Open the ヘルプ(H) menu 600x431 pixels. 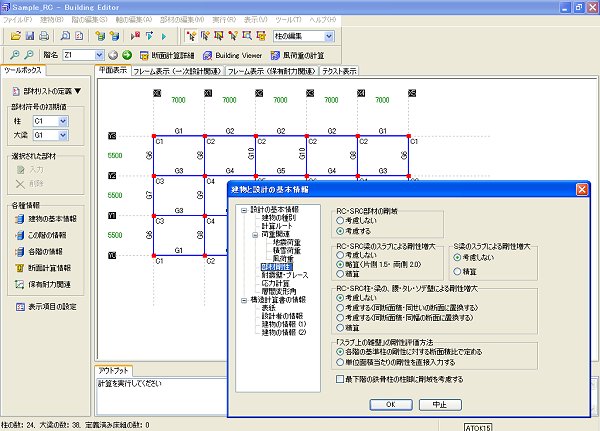point(323,19)
